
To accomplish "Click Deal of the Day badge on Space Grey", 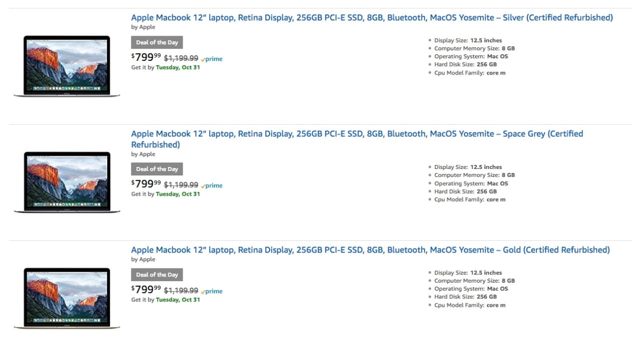I will 157,169.
